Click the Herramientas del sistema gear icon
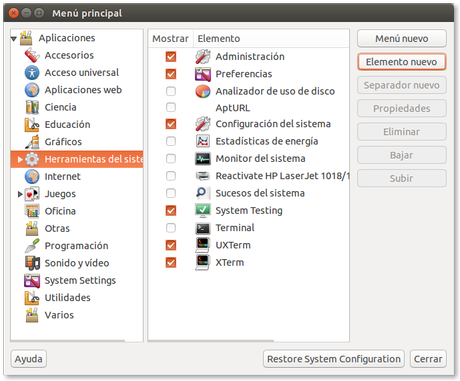Screen dimensions: 460x381 [x=32, y=159]
